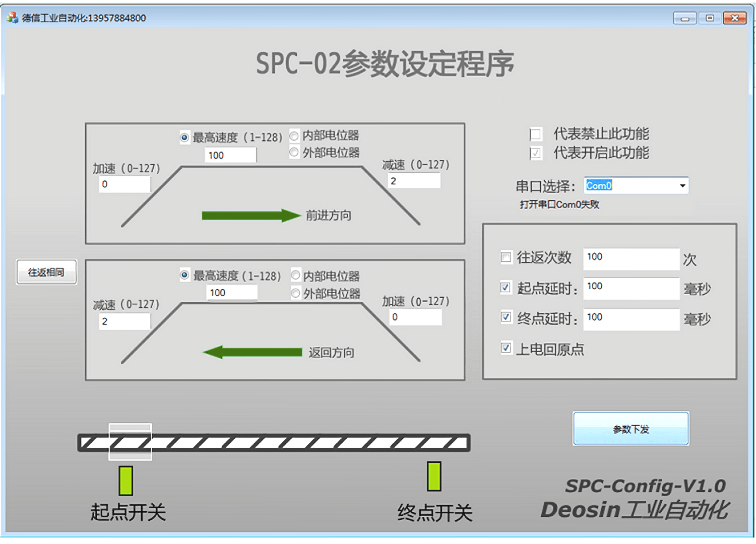Toggle the 上电回原点 checkbox
This screenshot has width=756, height=544.
(506, 348)
